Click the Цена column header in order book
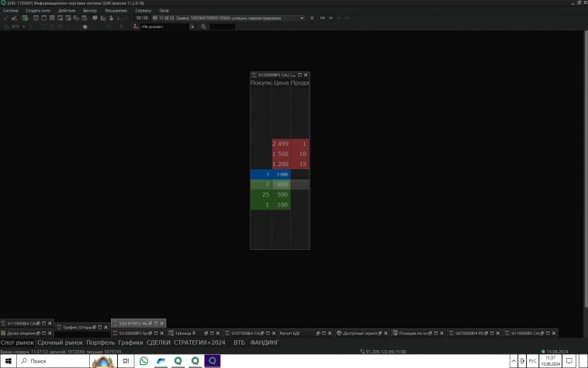Screen dimensions: 588x368 click(280, 83)
